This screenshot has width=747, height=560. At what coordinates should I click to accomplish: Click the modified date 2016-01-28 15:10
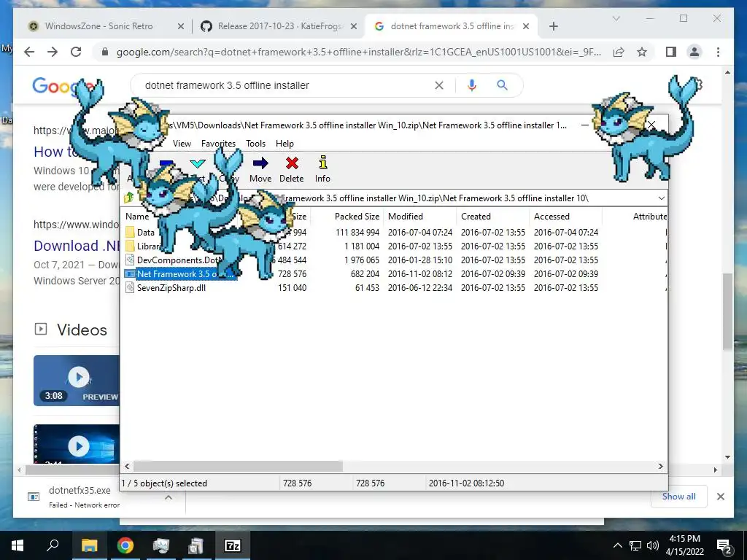tap(419, 260)
